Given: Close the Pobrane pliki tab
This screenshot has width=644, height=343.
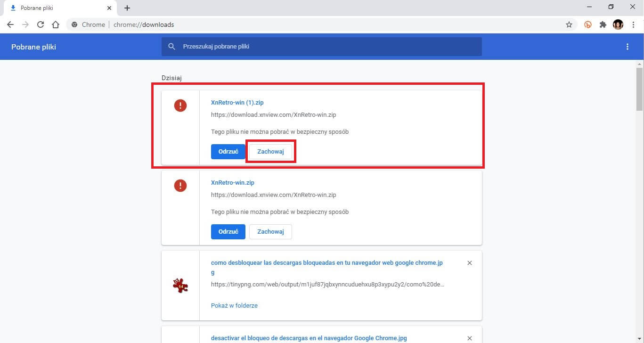Looking at the screenshot, I should tap(109, 8).
